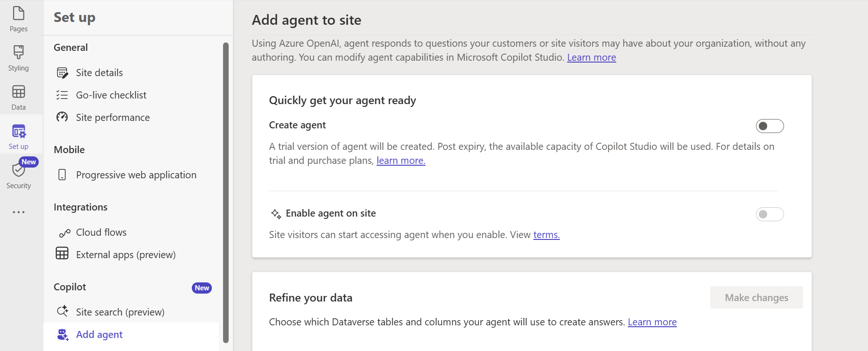Click the Cloud flows icon
The width and height of the screenshot is (868, 351).
click(64, 233)
